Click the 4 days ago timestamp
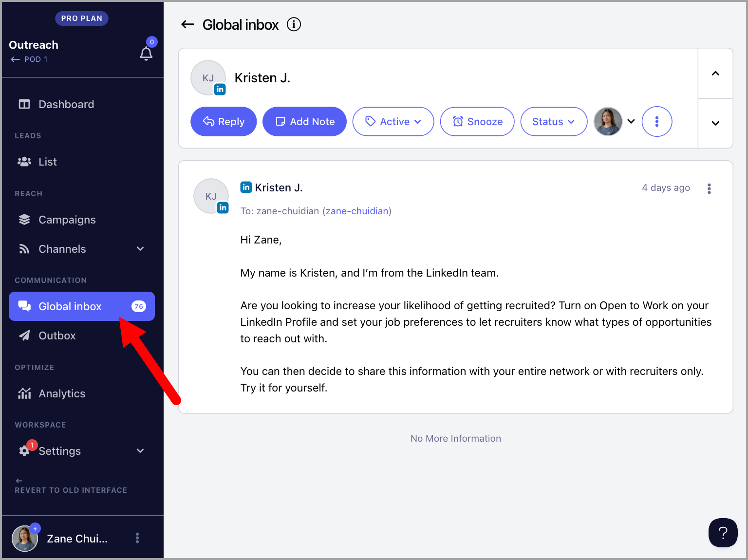 click(x=666, y=187)
